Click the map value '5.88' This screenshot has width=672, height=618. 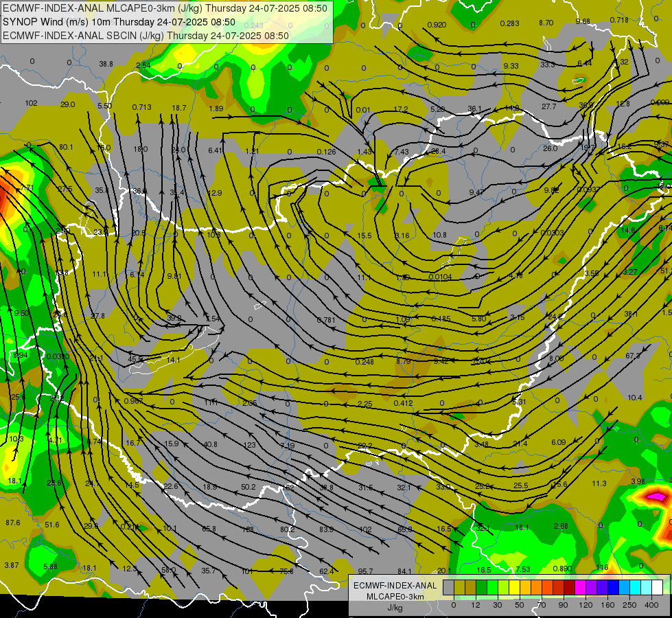click(51, 566)
